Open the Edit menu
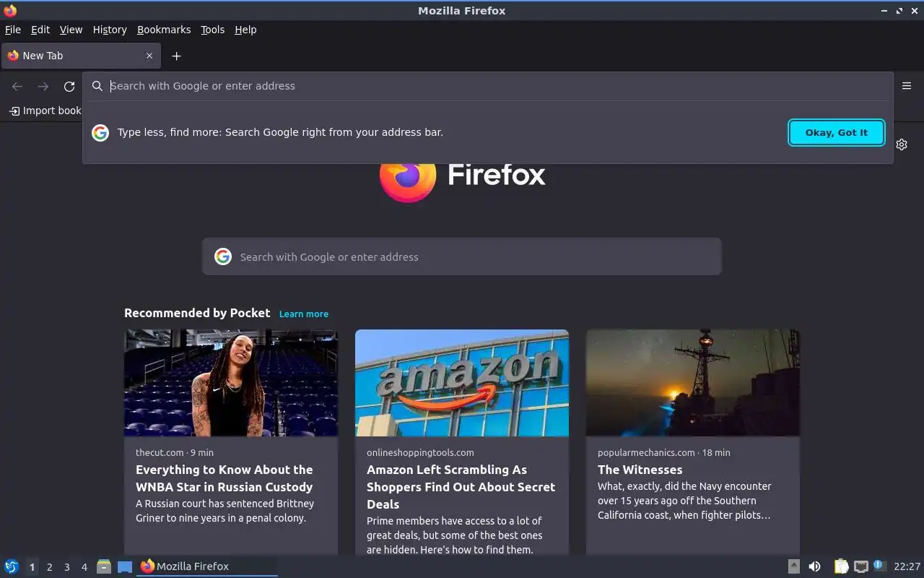 40,30
